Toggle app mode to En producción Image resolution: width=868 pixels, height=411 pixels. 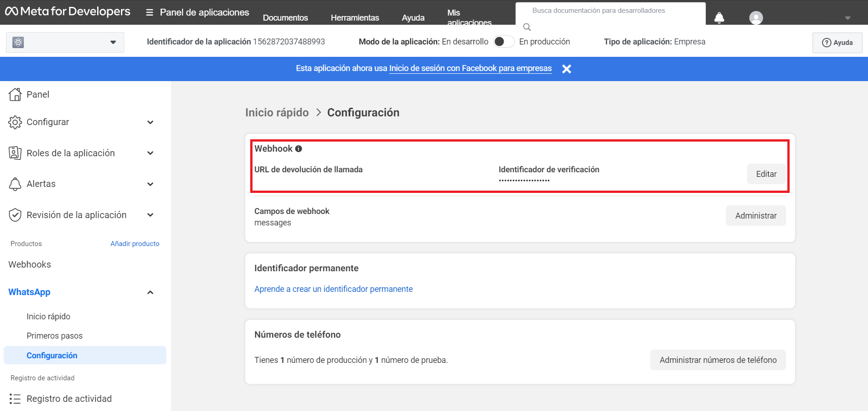click(x=503, y=42)
